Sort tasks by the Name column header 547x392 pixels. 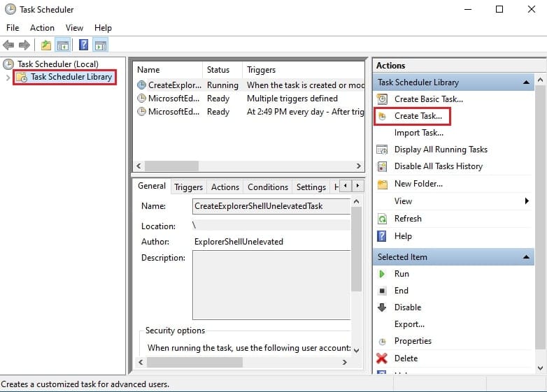[168, 70]
